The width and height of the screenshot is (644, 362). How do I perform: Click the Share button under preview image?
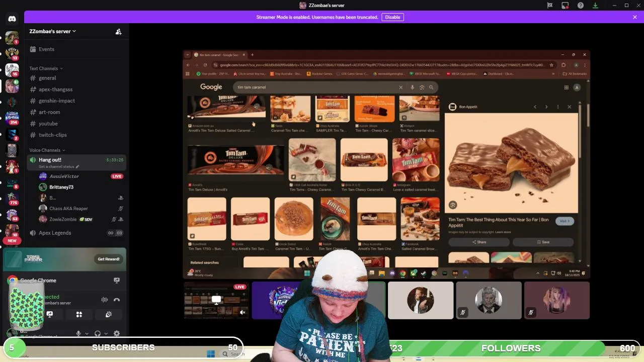tap(479, 242)
